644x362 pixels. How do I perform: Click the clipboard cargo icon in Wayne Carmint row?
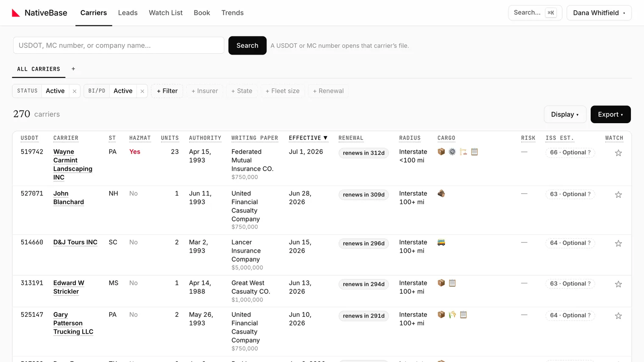(x=475, y=152)
